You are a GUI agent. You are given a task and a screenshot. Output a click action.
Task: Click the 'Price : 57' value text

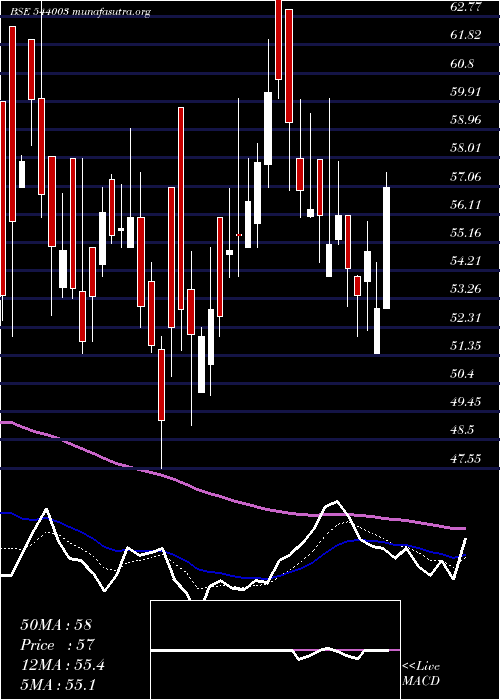(58, 645)
